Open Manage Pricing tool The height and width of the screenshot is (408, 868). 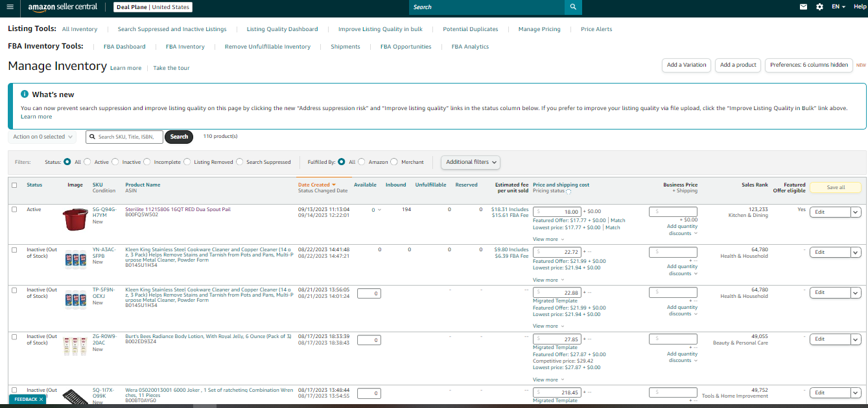click(x=539, y=29)
